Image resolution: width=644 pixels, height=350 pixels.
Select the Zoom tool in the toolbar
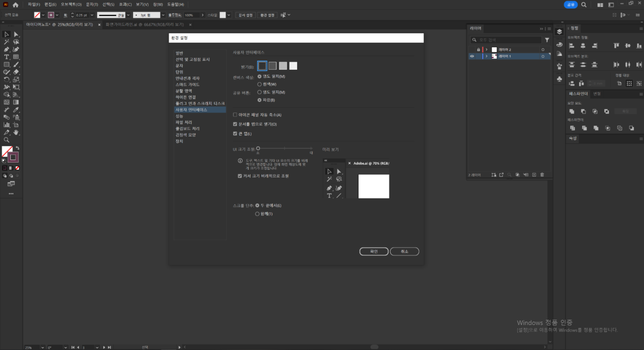pos(6,140)
